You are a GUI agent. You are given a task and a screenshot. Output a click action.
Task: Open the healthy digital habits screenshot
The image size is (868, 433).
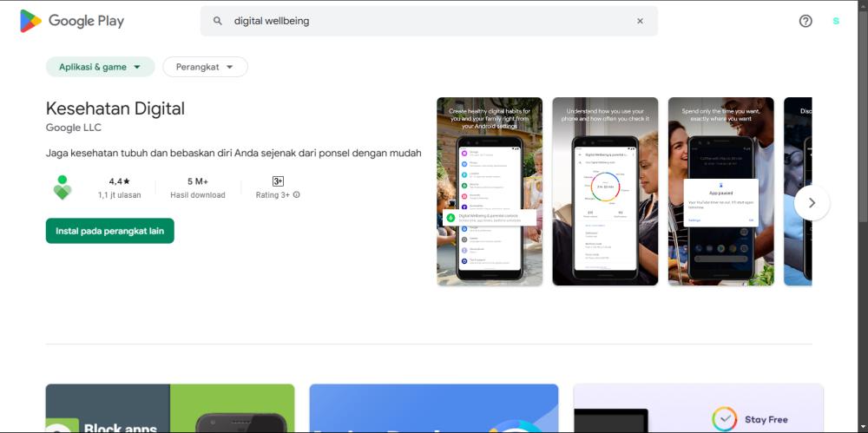[490, 192]
